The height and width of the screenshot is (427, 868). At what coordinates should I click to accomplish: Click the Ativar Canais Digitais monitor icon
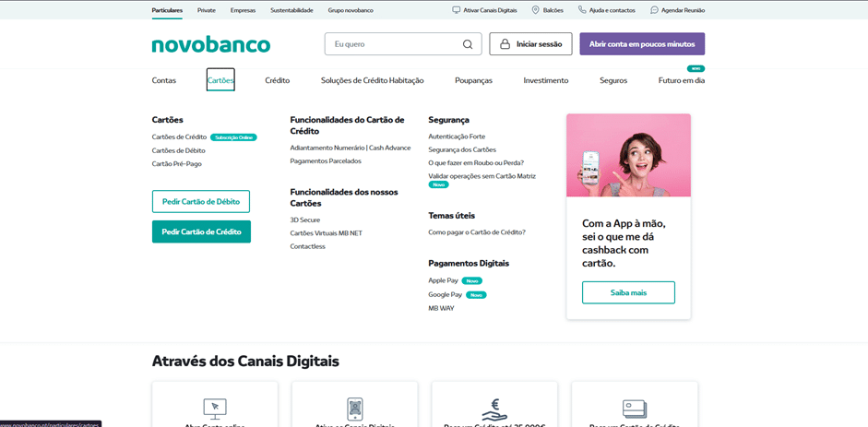[456, 10]
